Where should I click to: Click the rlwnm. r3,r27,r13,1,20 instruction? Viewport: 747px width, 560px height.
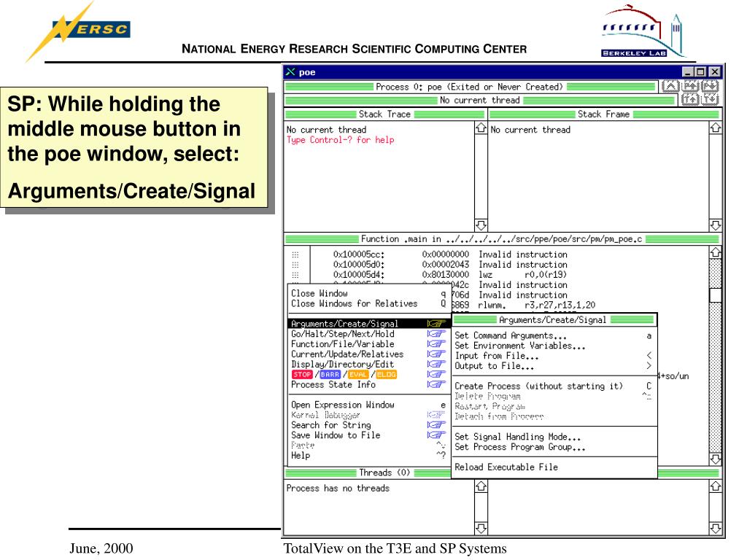pos(537,305)
